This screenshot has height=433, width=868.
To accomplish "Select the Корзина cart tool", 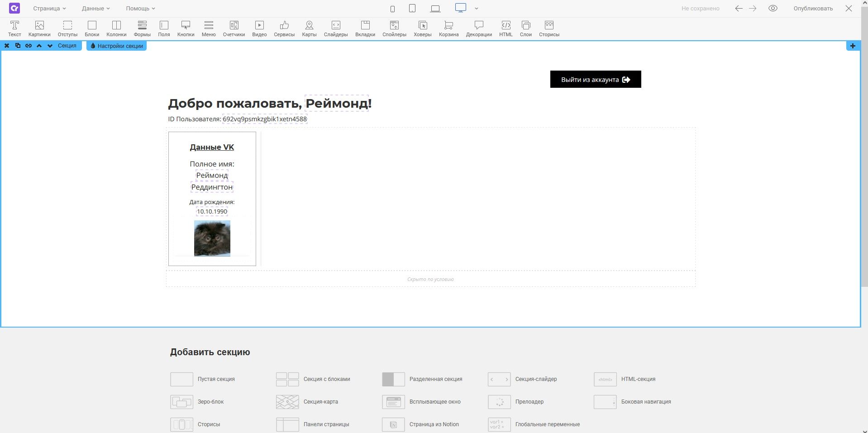I will [x=448, y=28].
